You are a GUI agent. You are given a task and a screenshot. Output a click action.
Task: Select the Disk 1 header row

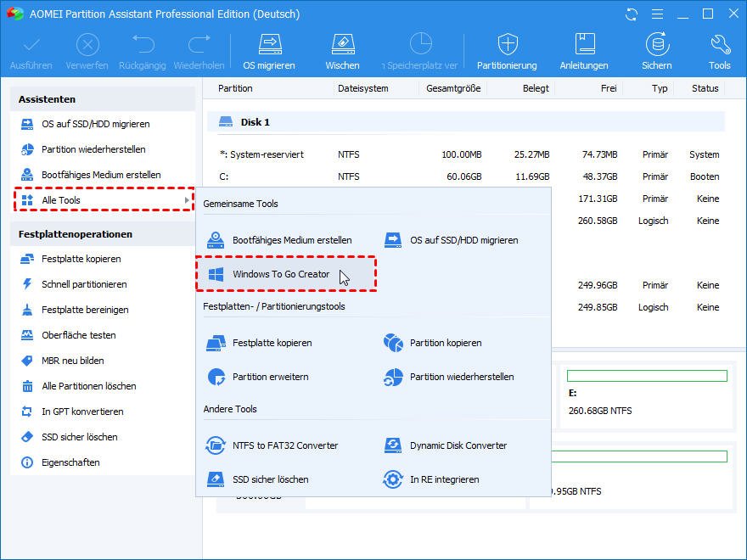(x=466, y=122)
